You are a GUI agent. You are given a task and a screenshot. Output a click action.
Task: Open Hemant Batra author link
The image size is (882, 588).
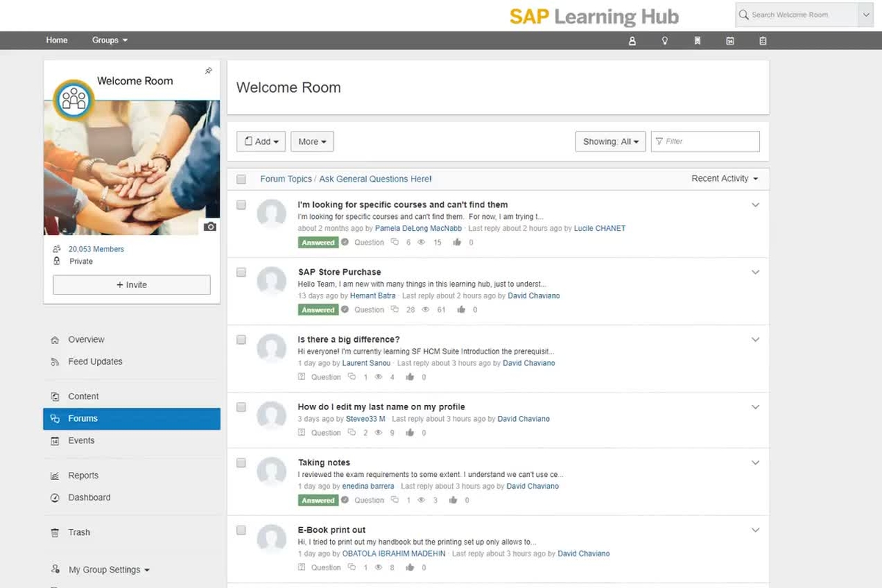373,296
